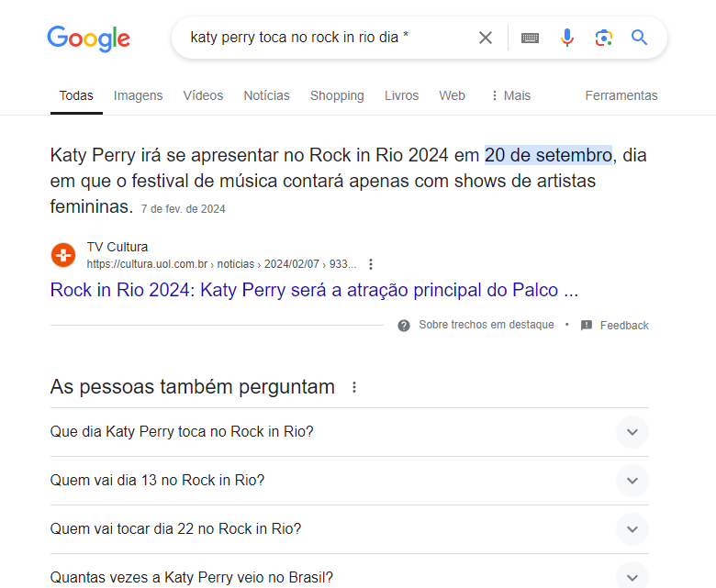Image resolution: width=716 pixels, height=588 pixels.
Task: Start voice search with microphone icon
Action: point(566,38)
